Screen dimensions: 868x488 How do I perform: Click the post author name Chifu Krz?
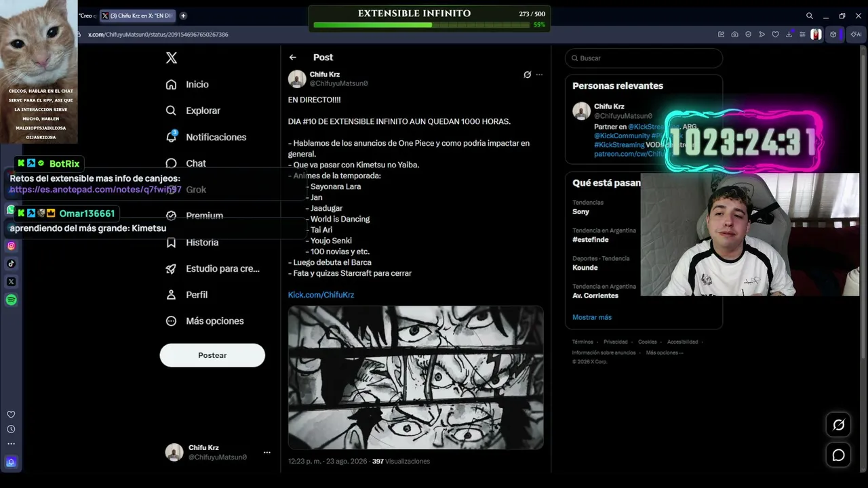click(325, 75)
